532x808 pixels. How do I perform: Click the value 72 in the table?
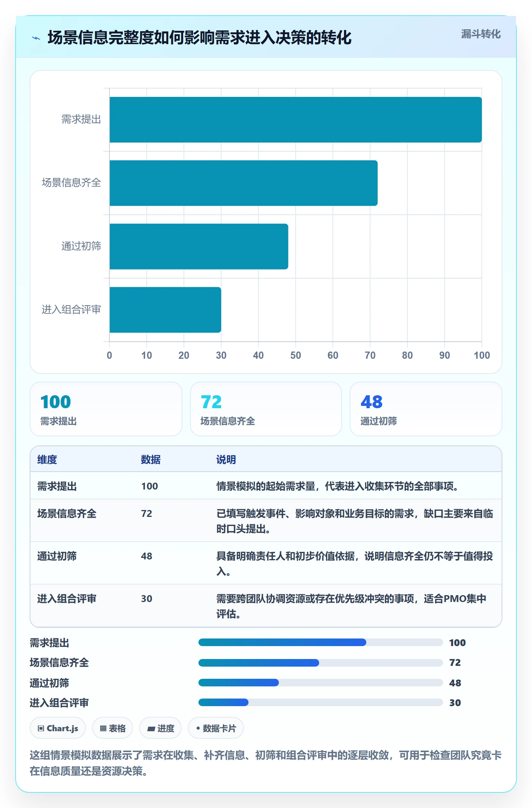click(147, 513)
